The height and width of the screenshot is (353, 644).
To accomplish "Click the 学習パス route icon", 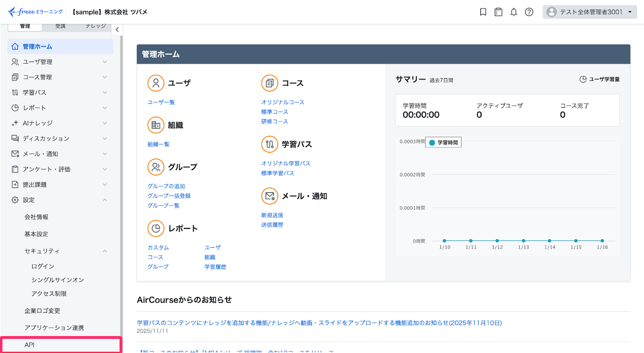I will click(270, 144).
